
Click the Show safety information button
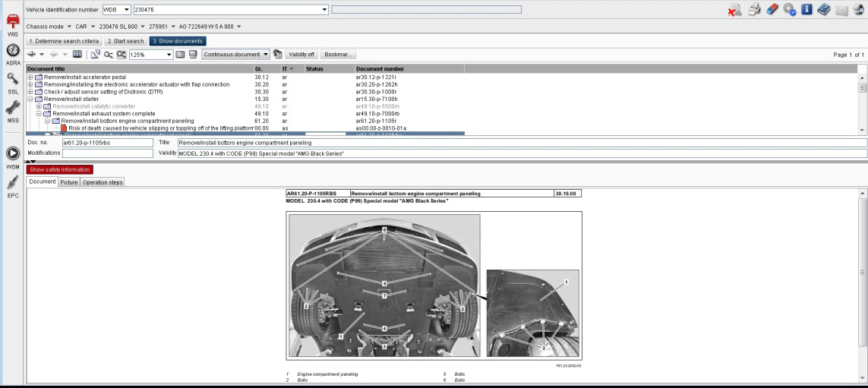[59, 169]
